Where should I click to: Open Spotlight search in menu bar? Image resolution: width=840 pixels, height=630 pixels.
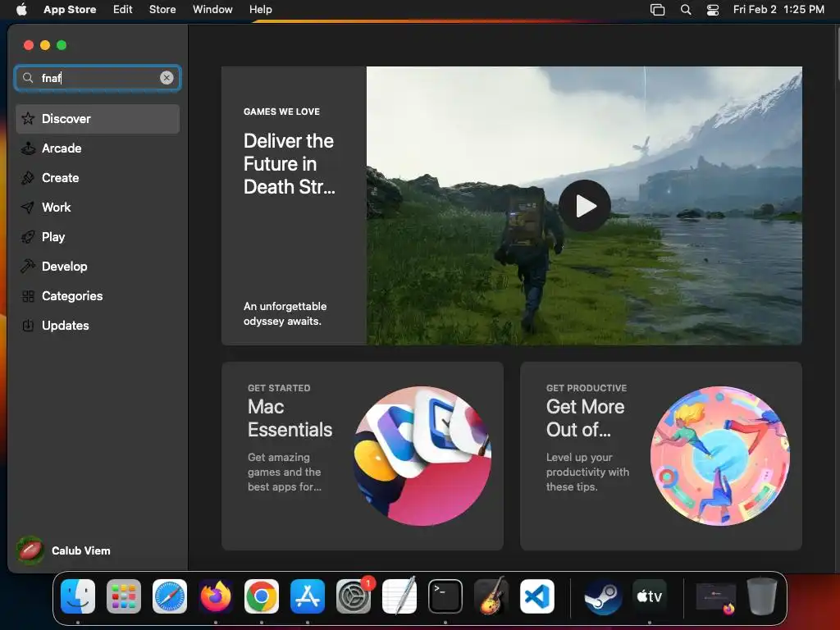(686, 10)
